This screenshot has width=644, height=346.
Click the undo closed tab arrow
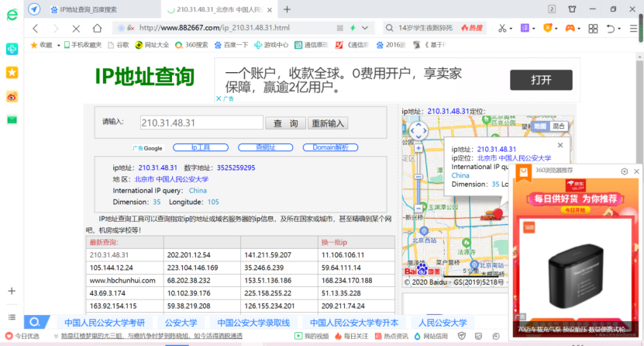coord(611,29)
